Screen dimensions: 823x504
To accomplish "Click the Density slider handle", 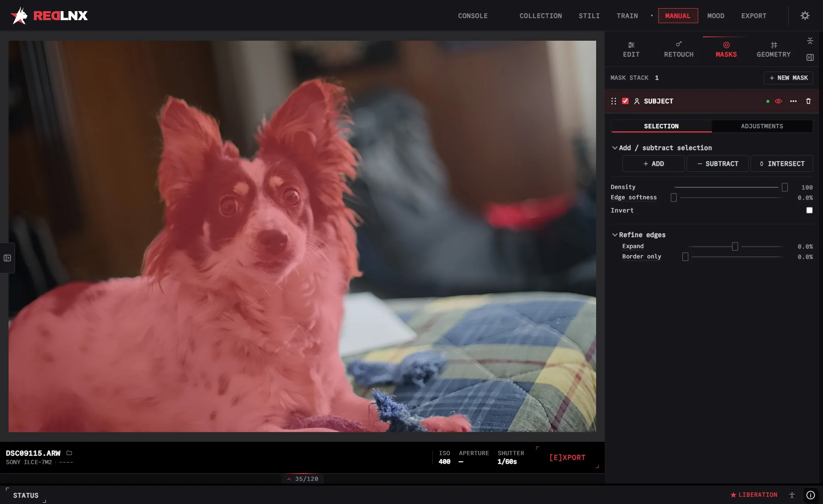I will (x=784, y=187).
